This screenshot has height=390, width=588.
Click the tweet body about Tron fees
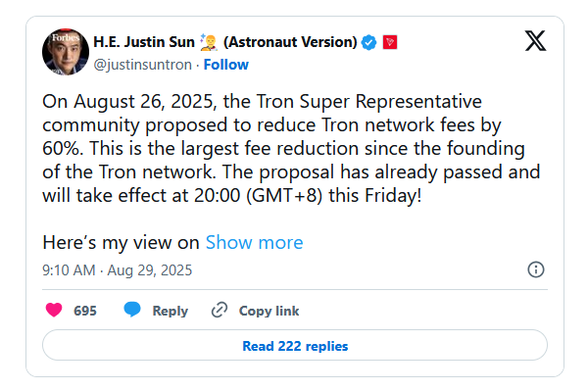(x=291, y=149)
